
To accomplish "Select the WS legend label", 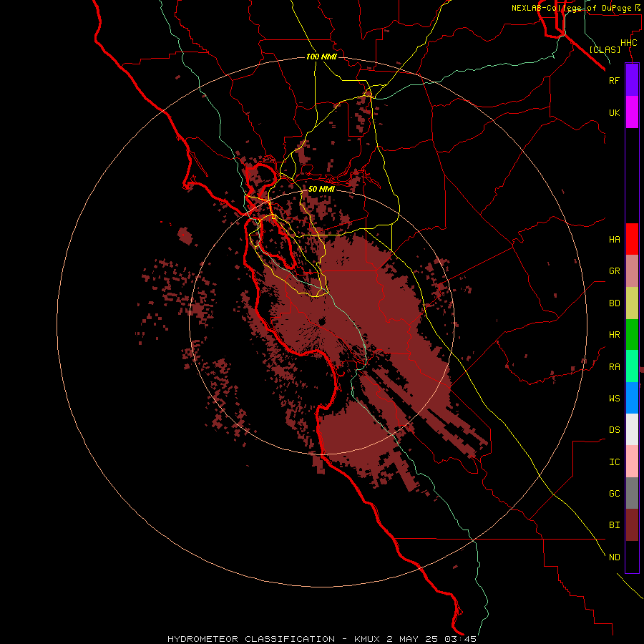I will click(x=614, y=398).
